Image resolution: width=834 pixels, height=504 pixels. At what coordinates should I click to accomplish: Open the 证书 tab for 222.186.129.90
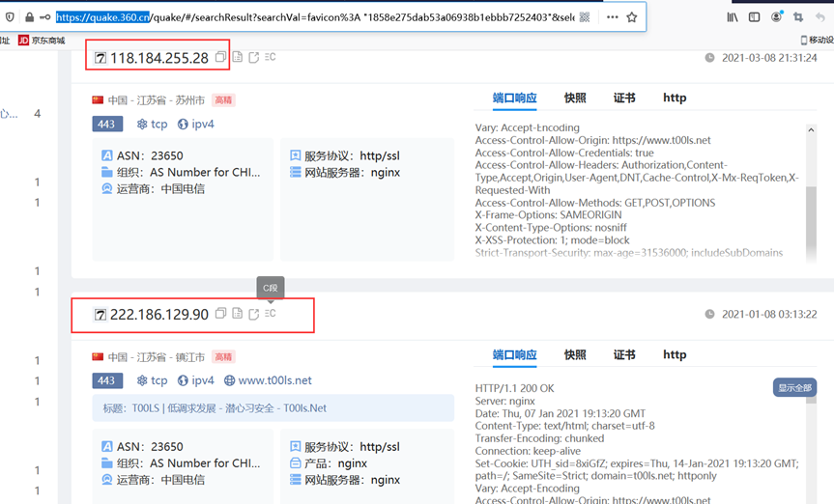click(624, 354)
